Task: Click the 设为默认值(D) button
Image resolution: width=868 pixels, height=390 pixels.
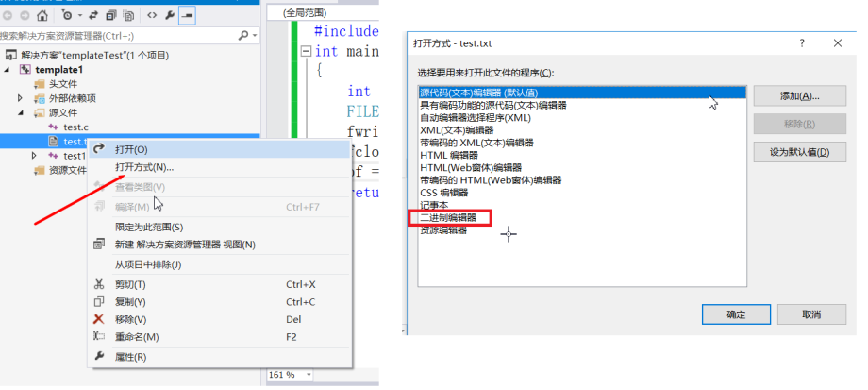Action: pos(799,152)
